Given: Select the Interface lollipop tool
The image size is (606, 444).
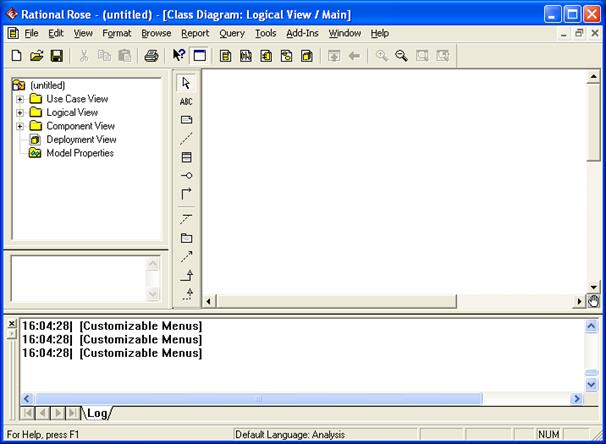Looking at the screenshot, I should [x=186, y=175].
